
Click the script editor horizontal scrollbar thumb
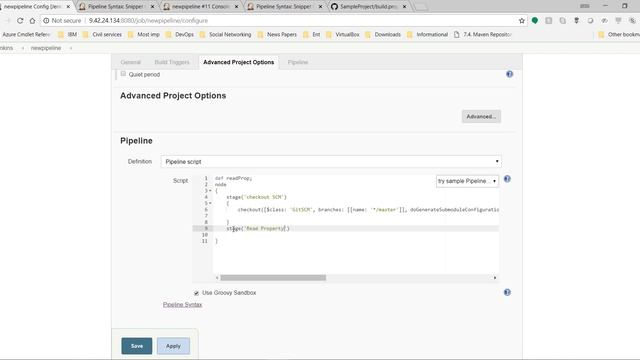273,278
